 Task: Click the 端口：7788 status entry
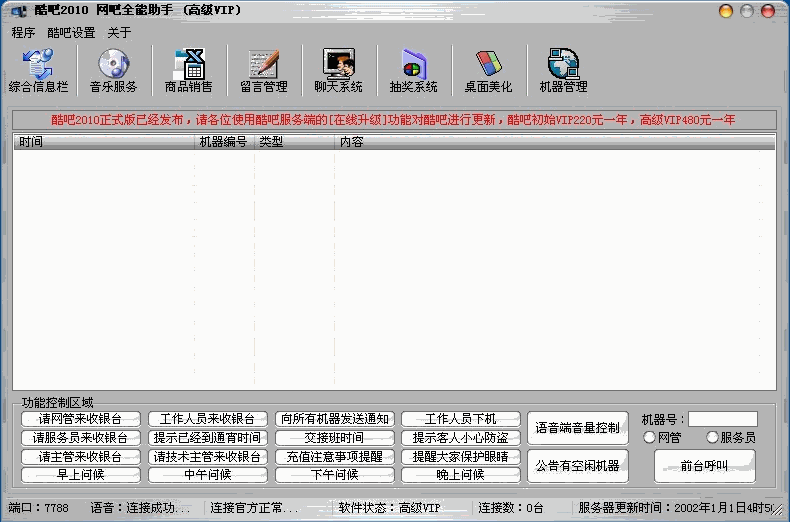tap(38, 508)
